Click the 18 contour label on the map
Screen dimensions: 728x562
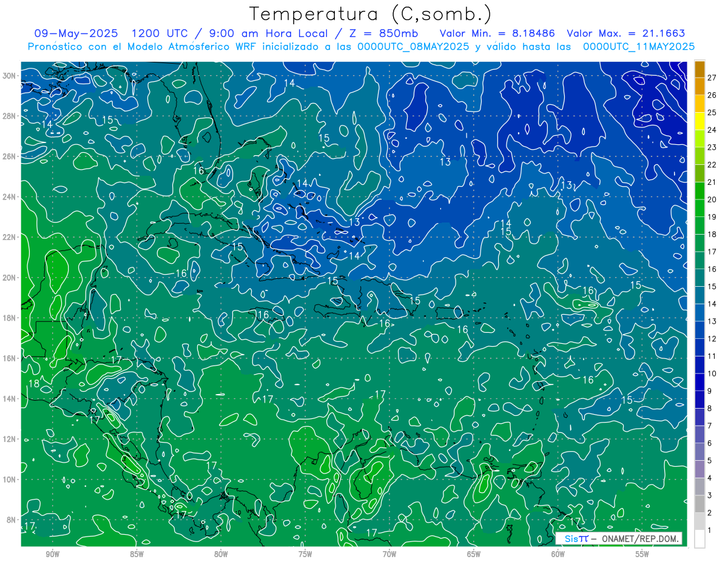34,384
